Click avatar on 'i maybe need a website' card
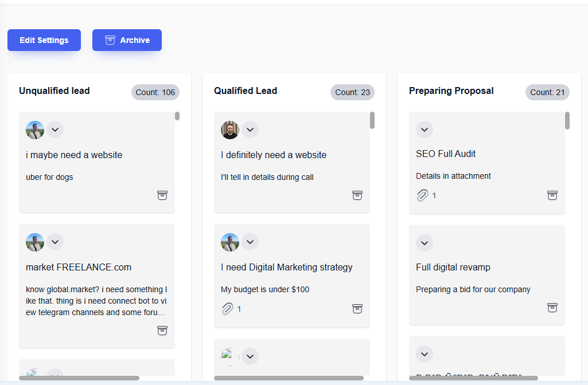 pos(35,129)
